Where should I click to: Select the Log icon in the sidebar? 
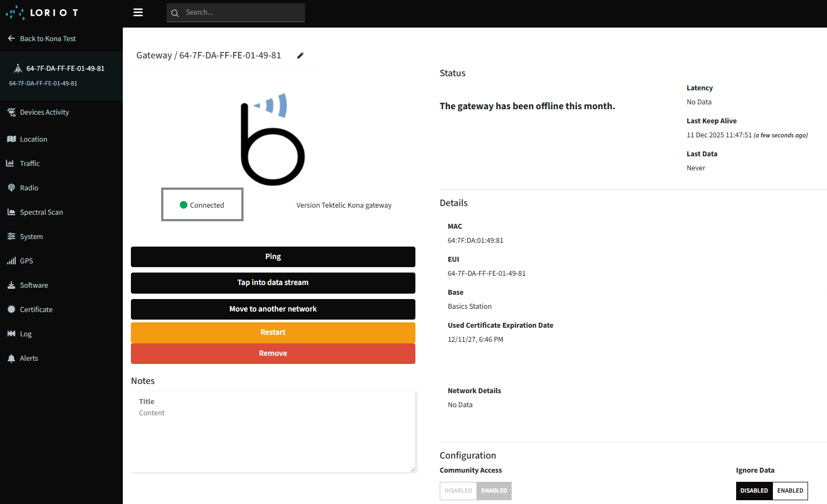pyautogui.click(x=11, y=334)
